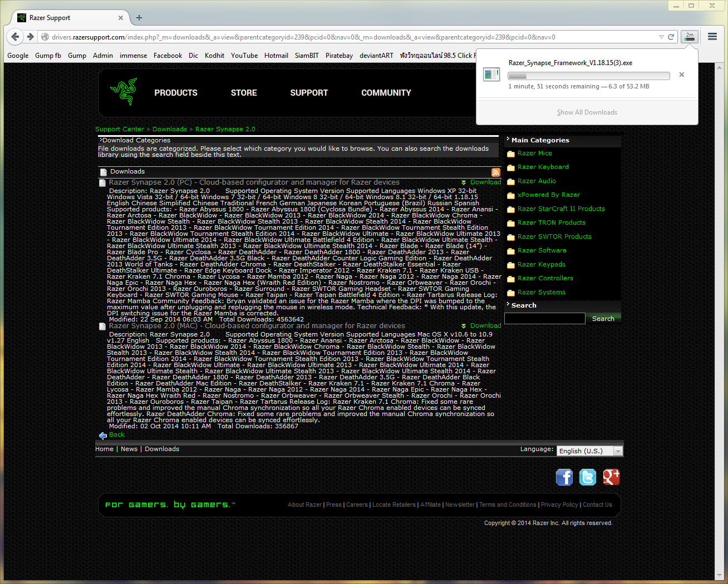728x584 pixels.
Task: Click the Back arrow icon
Action: pos(102,435)
